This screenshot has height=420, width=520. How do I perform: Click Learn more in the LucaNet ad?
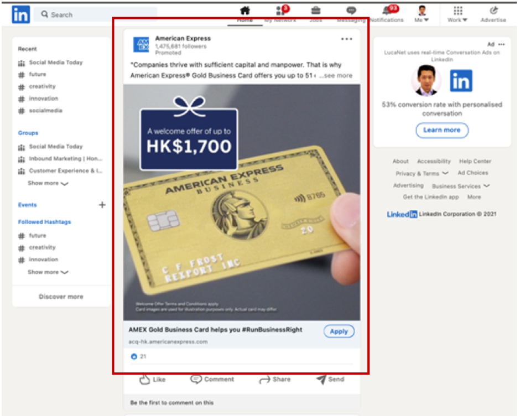[x=441, y=130]
